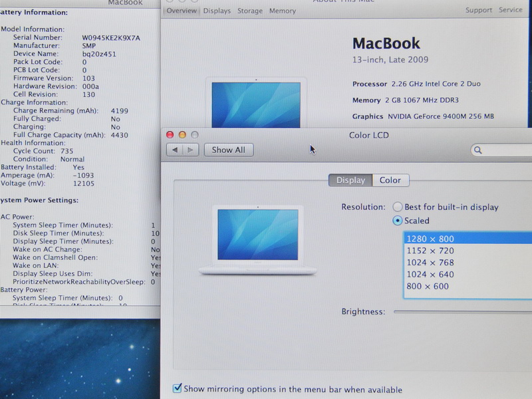The image size is (532, 399).
Task: Click the System Power Settings heading
Action: coord(39,200)
